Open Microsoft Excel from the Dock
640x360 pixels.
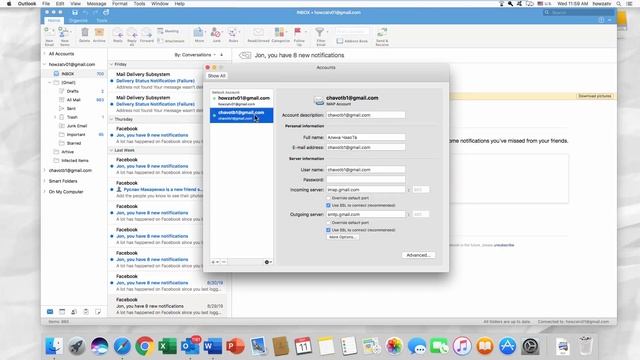pos(167,346)
